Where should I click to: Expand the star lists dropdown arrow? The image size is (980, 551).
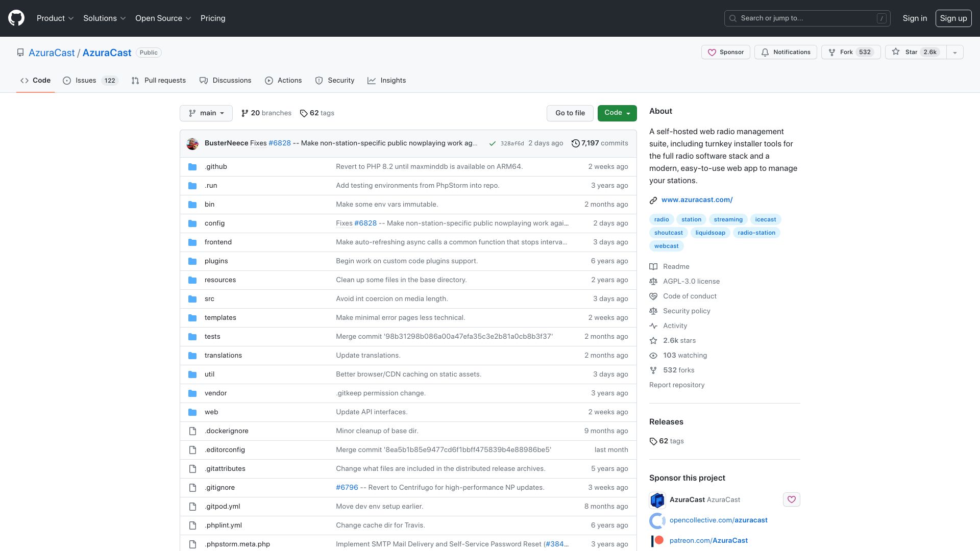pyautogui.click(x=954, y=52)
